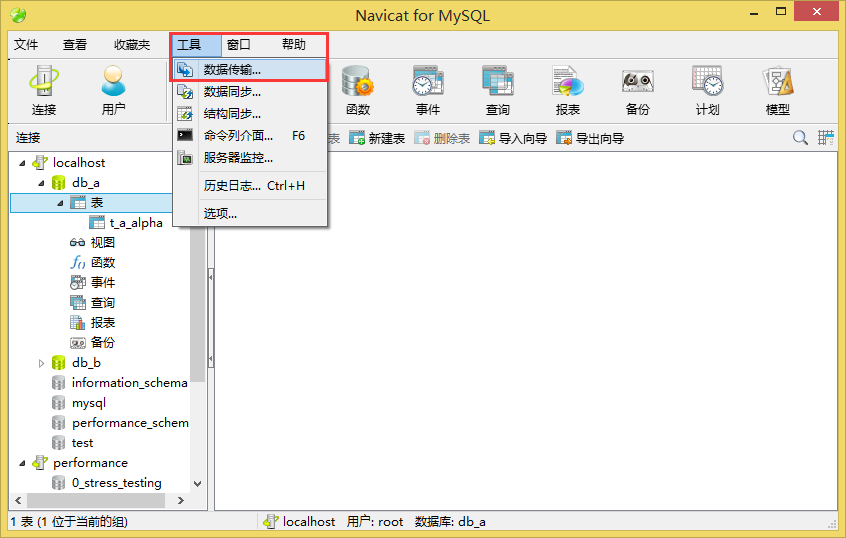Click the grid view icon at far right
The image size is (846, 538).
tap(825, 138)
